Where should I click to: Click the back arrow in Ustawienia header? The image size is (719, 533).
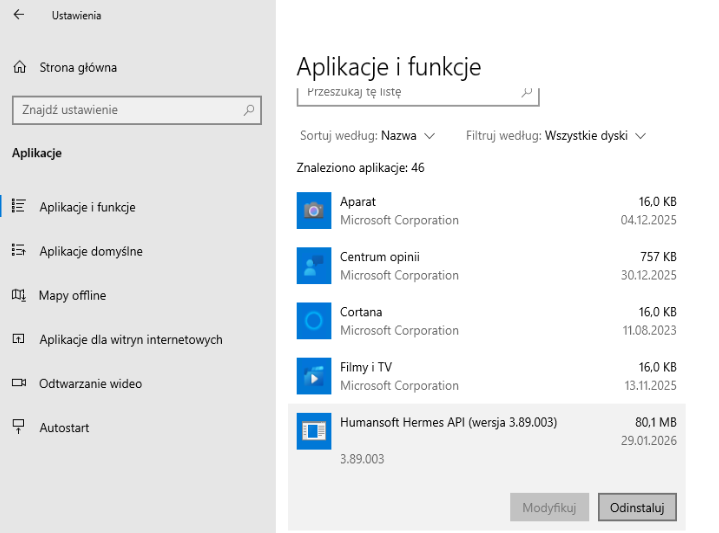point(19,15)
